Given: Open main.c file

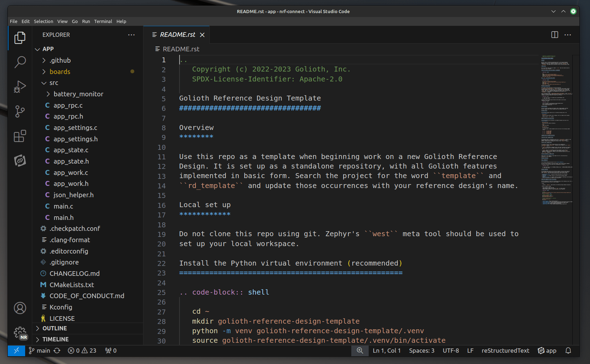Looking at the screenshot, I should pos(88,206).
